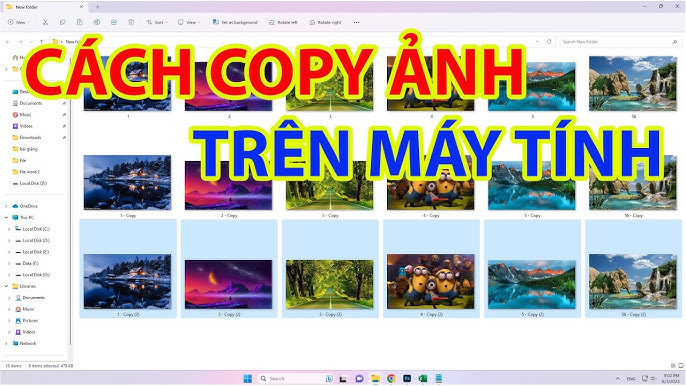Click the Delete trash icon
The width and height of the screenshot is (686, 386).
click(131, 22)
